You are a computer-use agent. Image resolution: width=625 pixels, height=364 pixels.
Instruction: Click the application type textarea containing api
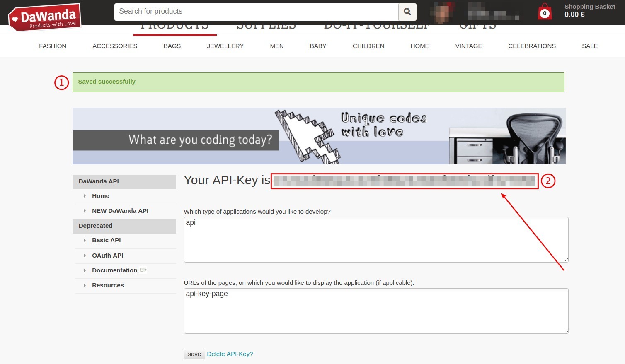pos(376,240)
